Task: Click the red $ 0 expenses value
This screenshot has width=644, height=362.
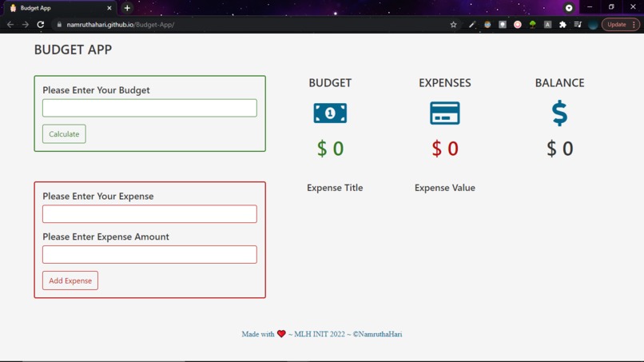Action: click(x=445, y=149)
